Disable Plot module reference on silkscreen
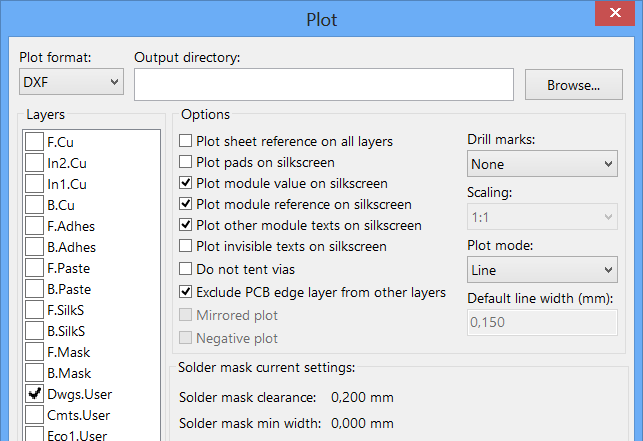The image size is (643, 441). [186, 204]
